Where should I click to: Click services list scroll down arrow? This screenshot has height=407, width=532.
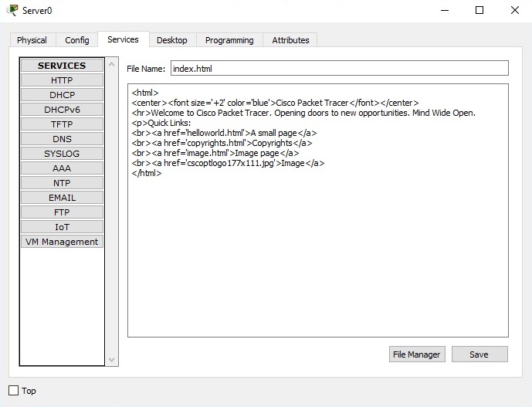(x=112, y=359)
